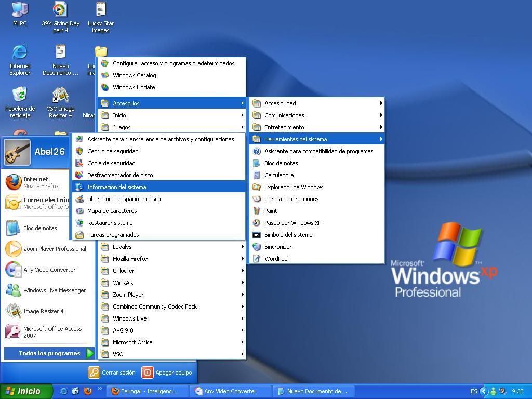Expand the Entretenimiento submenu arrow
This screenshot has height=399, width=532.
coord(381,127)
